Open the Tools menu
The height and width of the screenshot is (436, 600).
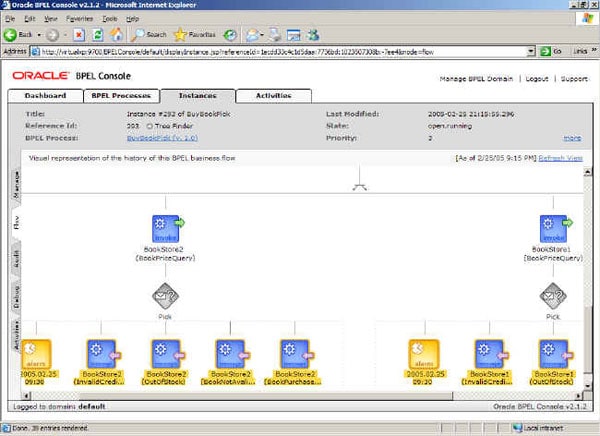[x=110, y=18]
